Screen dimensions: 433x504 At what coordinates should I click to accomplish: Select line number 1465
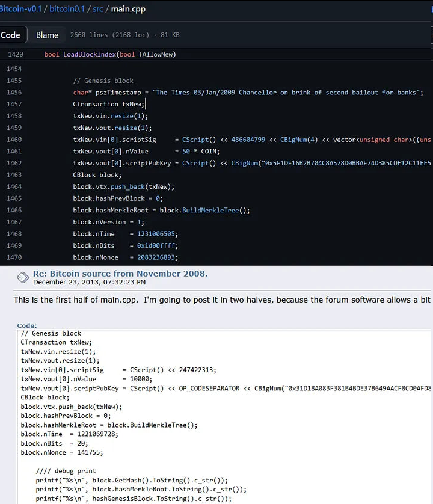pyautogui.click(x=14, y=198)
